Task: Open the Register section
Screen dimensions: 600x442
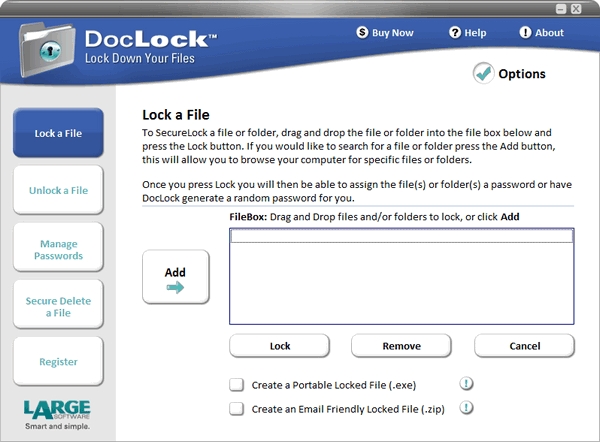Action: click(58, 362)
